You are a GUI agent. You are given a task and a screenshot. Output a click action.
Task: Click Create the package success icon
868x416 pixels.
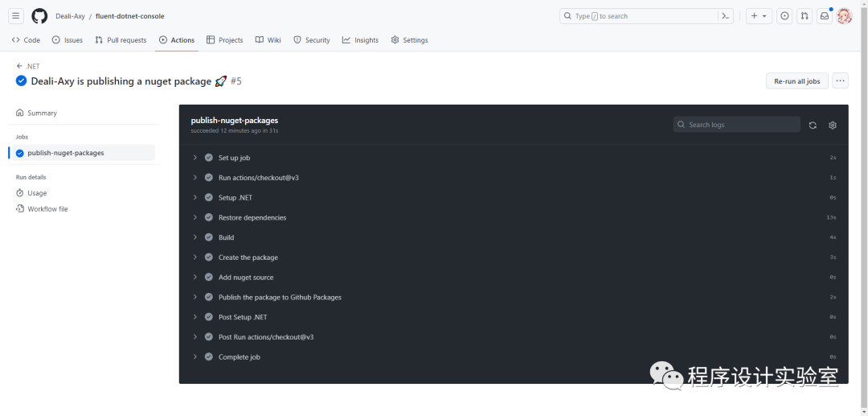(x=209, y=257)
